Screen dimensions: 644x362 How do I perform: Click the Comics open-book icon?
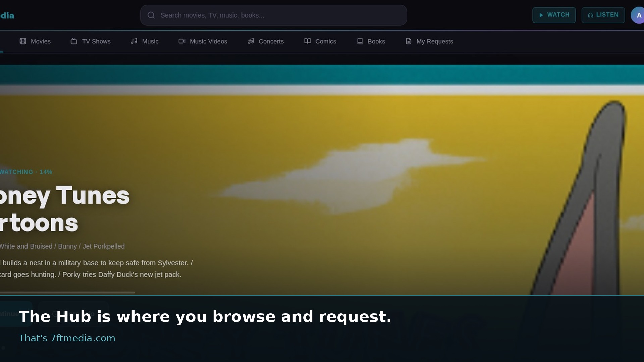[307, 41]
